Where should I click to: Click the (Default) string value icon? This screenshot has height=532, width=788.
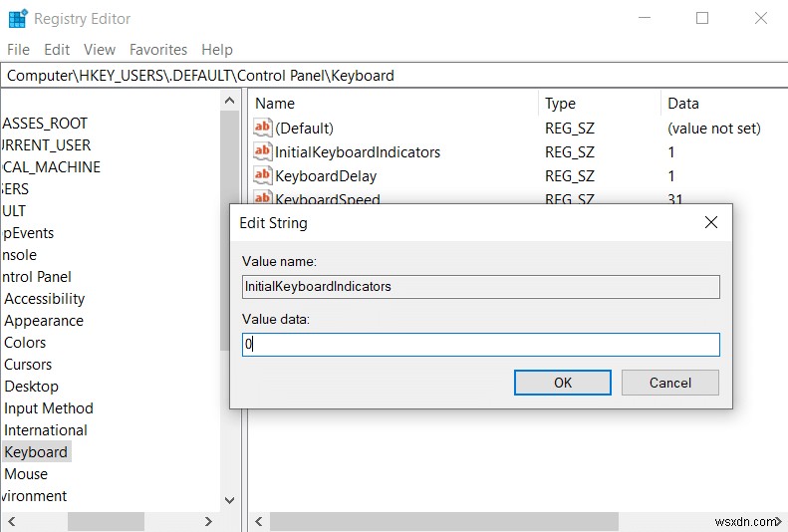263,129
